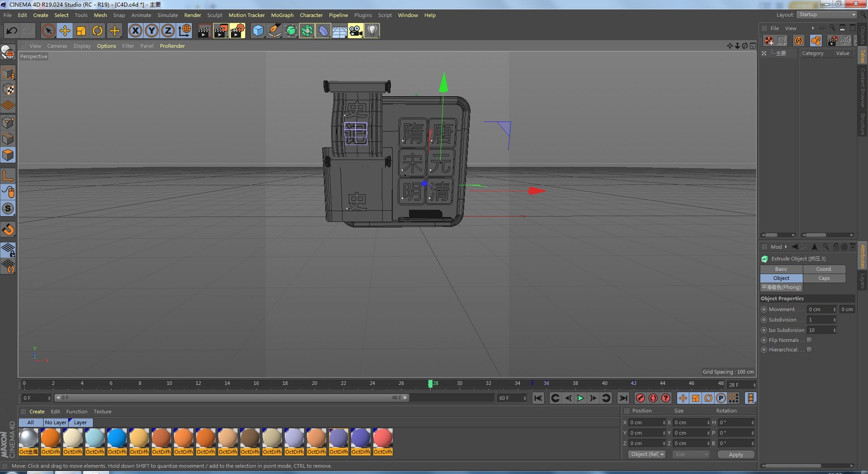The height and width of the screenshot is (474, 868).
Task: Step the end frame 60 F field
Action: click(x=524, y=398)
